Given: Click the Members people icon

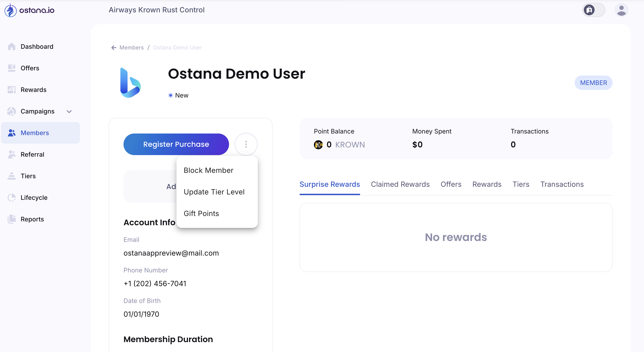Looking at the screenshot, I should point(11,133).
